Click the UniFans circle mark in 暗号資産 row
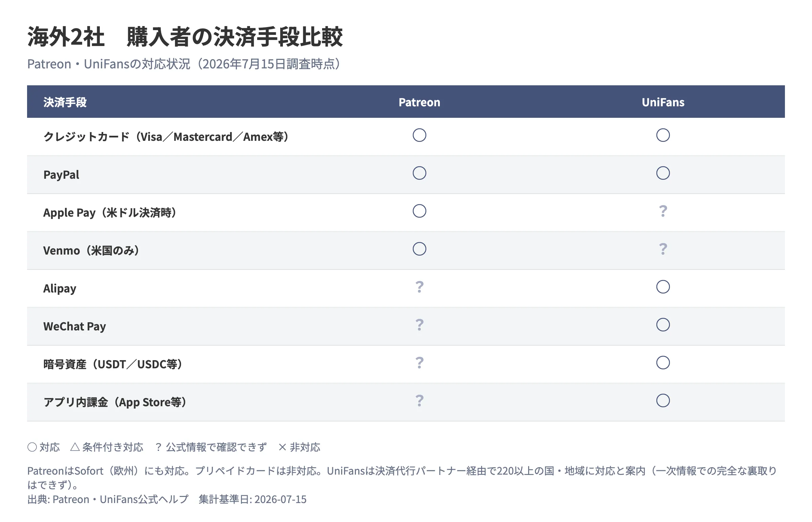Screen dimensions: 812x522 [663, 363]
